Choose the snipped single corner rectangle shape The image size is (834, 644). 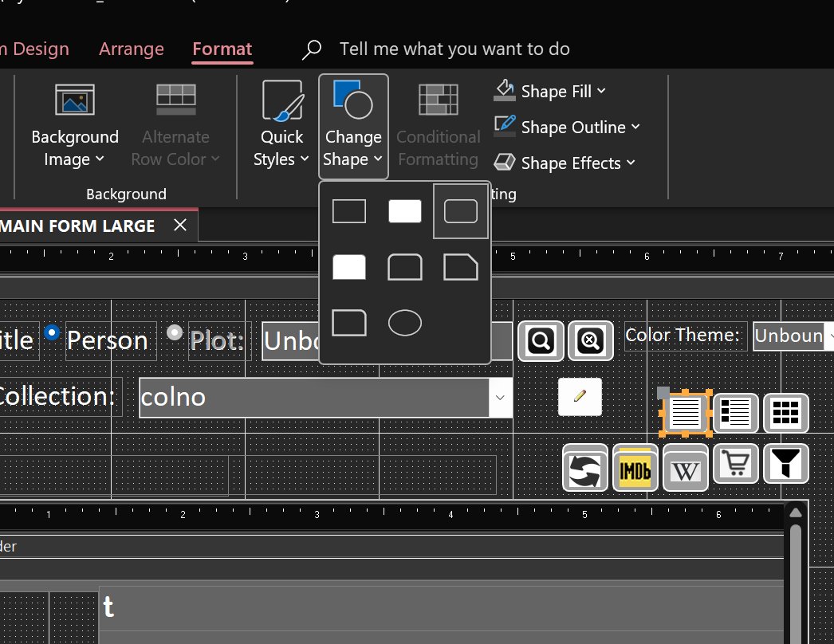tap(461, 267)
